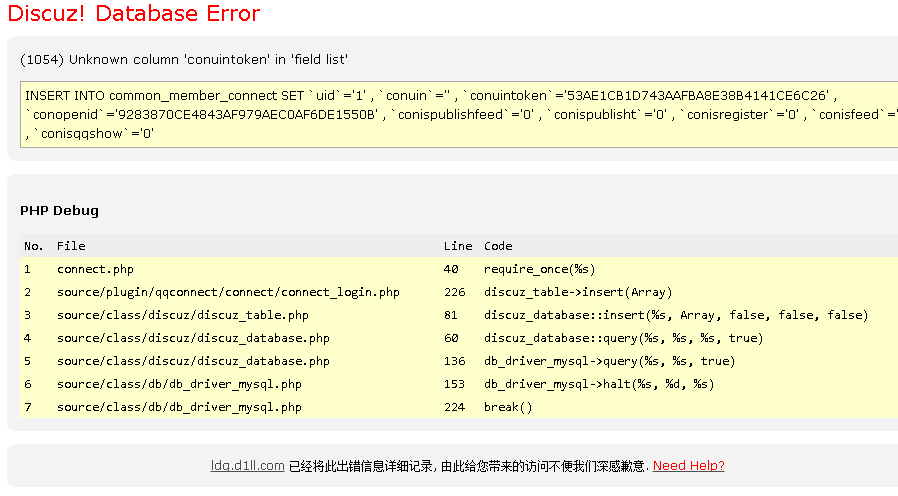Click the discuz_database::insert code cell
Viewport: 898px width, 496px height.
[x=676, y=315]
